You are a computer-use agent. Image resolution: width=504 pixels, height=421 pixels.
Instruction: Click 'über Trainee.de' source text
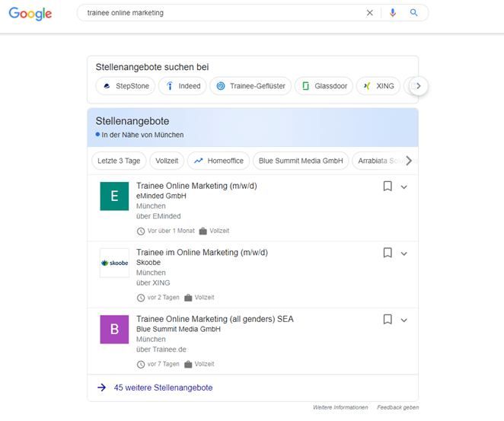(161, 349)
